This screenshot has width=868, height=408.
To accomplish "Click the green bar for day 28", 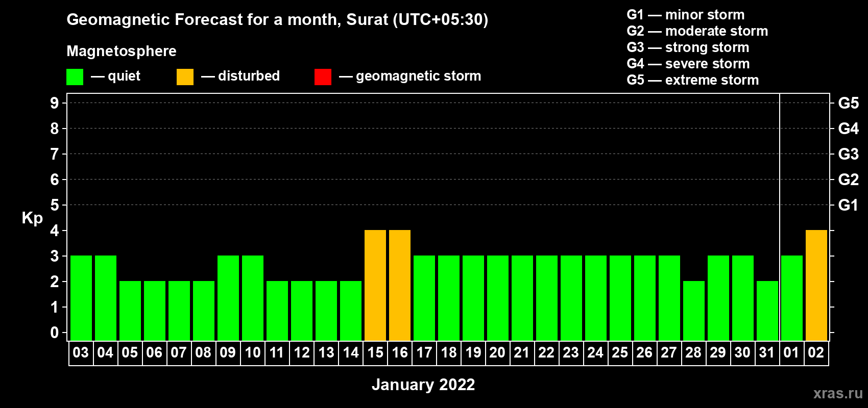I will [x=694, y=311].
